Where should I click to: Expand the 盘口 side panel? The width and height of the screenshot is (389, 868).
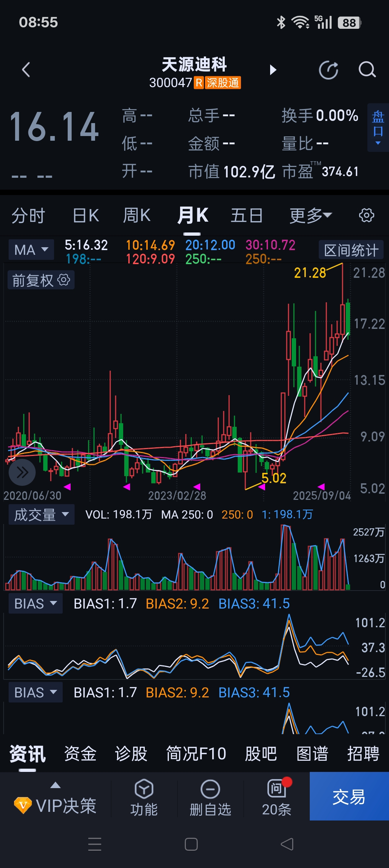(x=378, y=128)
